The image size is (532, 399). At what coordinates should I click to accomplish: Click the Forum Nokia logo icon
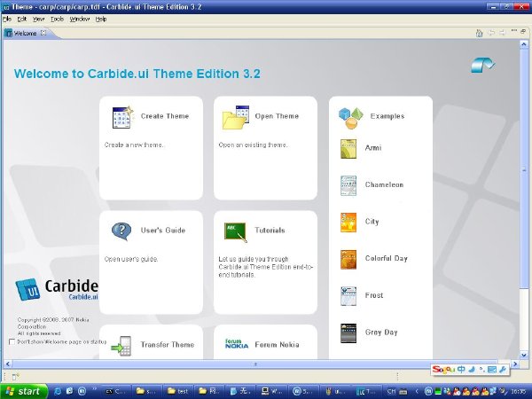point(237,344)
